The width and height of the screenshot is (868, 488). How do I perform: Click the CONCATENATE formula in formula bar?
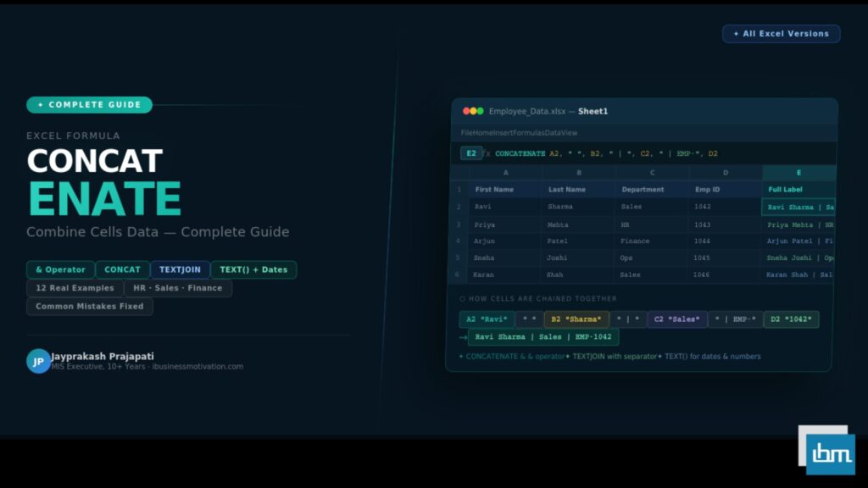(606, 153)
